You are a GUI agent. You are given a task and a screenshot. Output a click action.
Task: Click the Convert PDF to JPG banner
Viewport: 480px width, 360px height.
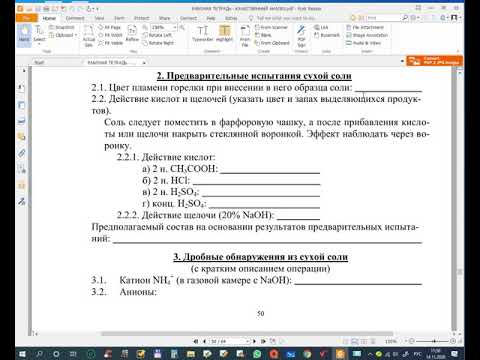(x=435, y=61)
